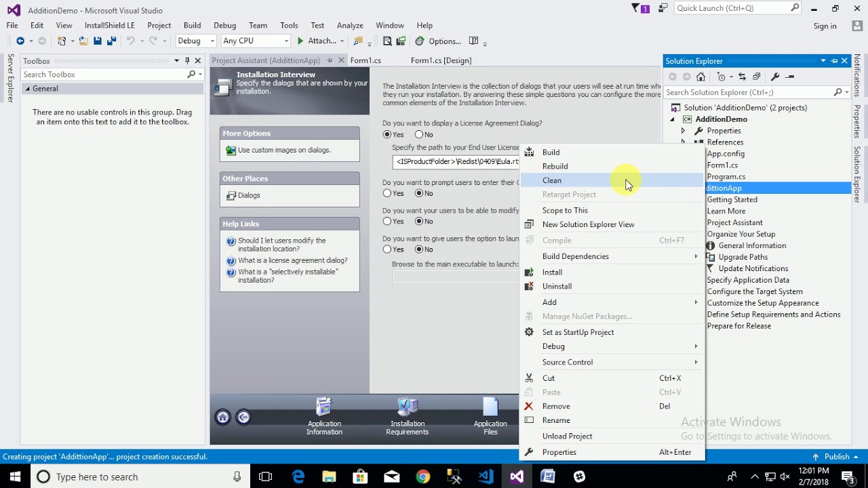Click the search magnifier in Toolbox
Screen dimensions: 868x488
(x=191, y=75)
